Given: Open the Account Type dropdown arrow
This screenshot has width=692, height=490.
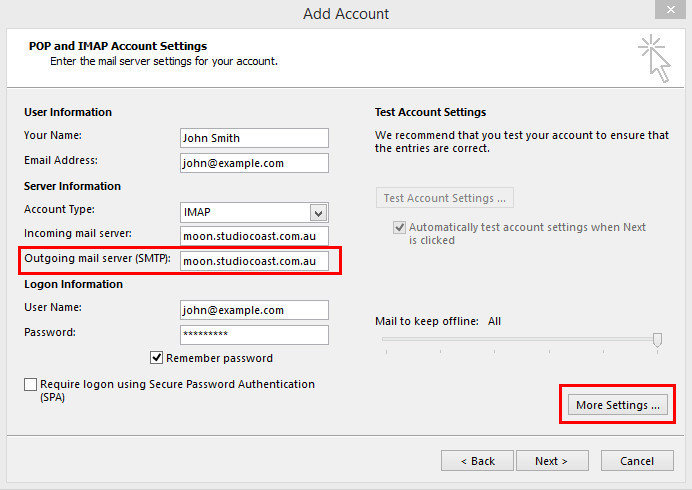Looking at the screenshot, I should coord(318,213).
